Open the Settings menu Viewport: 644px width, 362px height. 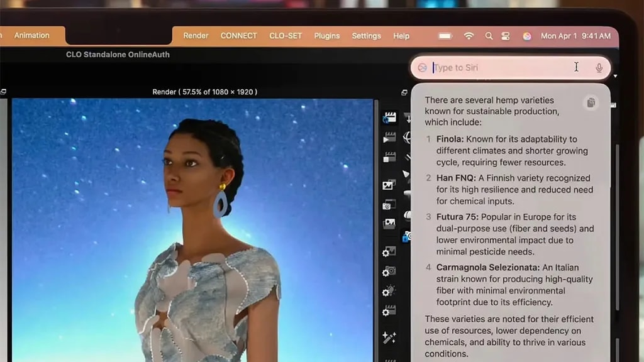(x=366, y=36)
